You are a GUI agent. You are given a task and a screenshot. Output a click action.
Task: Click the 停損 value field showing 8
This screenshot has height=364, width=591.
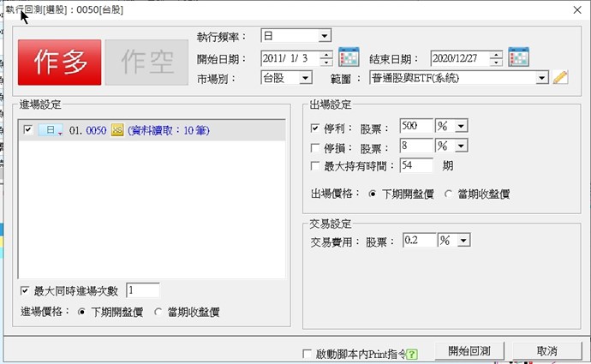pyautogui.click(x=416, y=146)
